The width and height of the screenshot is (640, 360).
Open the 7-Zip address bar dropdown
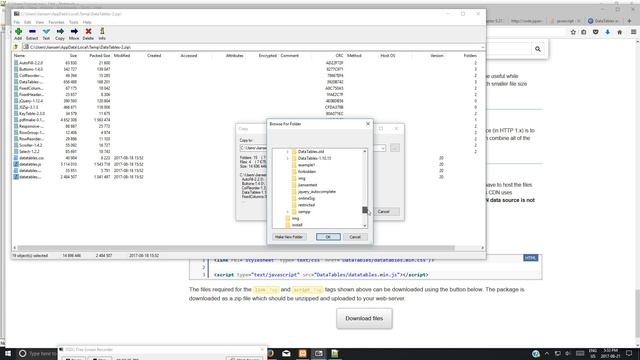tap(482, 47)
